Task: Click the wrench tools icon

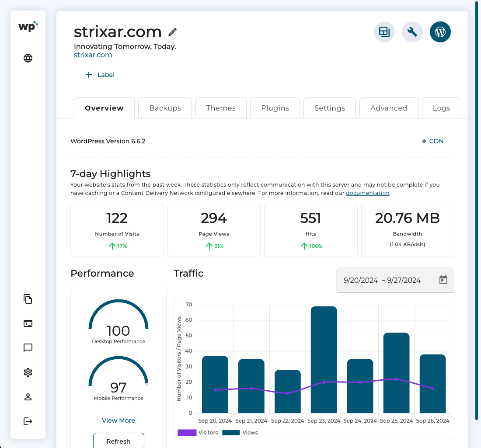Action: point(412,32)
